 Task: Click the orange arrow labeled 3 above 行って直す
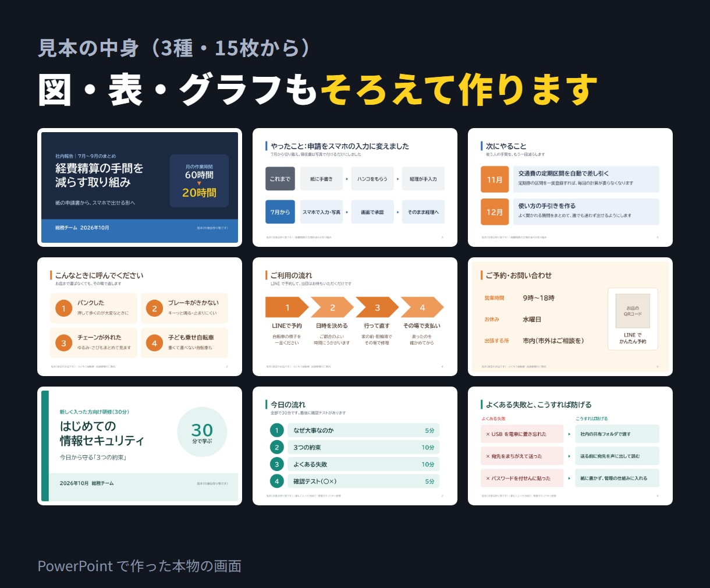pyautogui.click(x=377, y=307)
